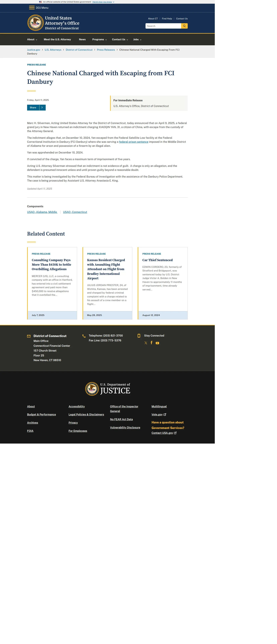Click footer About link
This screenshot has height=644, width=277.
(x=31, y=406)
